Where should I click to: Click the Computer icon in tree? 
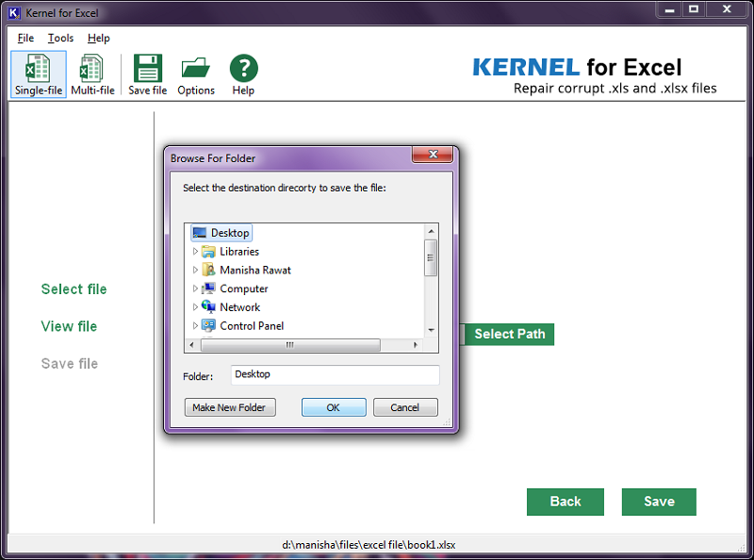[x=208, y=288]
